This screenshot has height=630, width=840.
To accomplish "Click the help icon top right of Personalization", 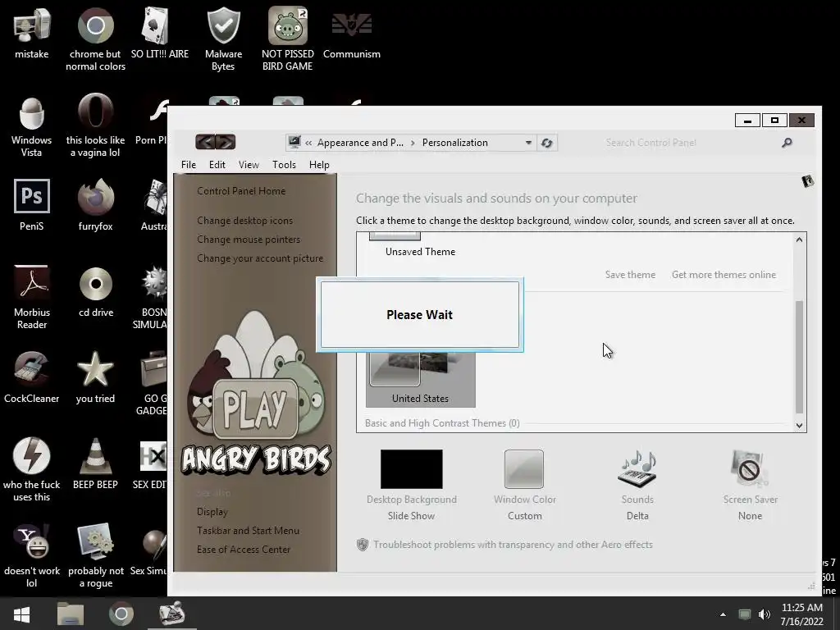I will click(x=807, y=181).
